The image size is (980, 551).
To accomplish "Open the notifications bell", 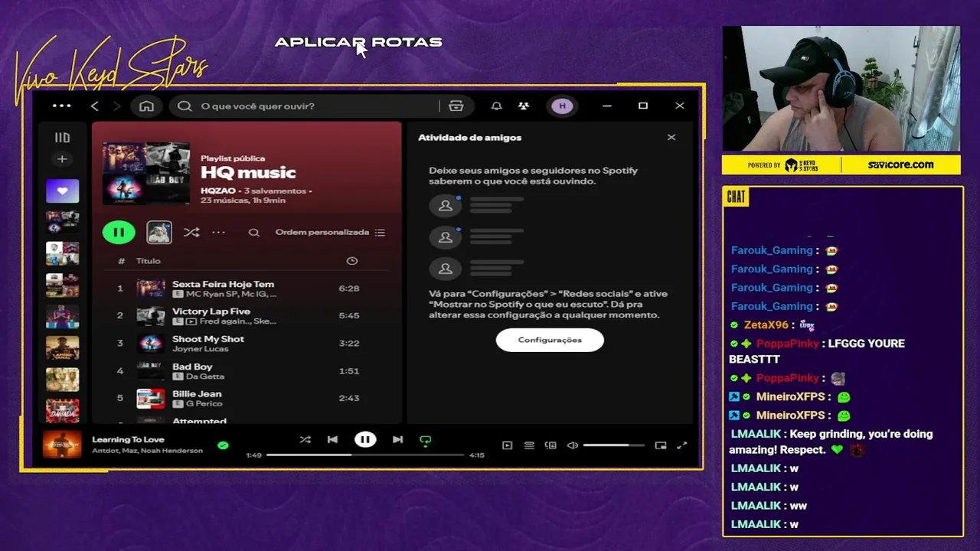I will pyautogui.click(x=496, y=106).
